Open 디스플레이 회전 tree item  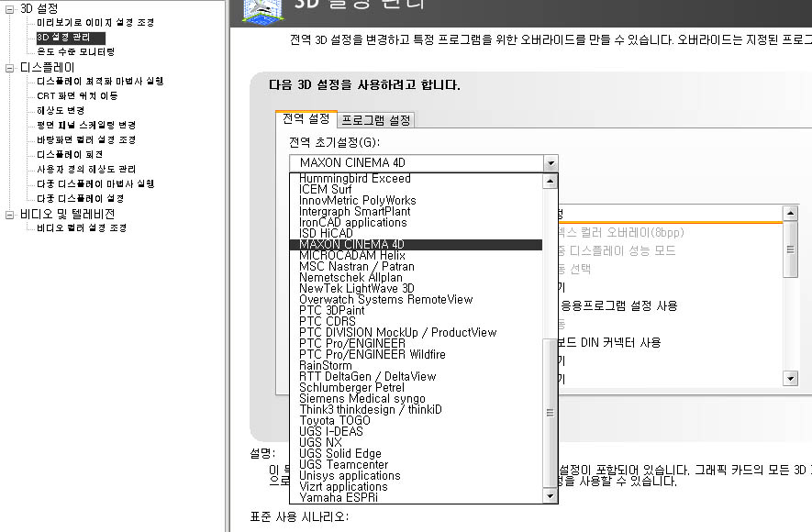[70, 154]
